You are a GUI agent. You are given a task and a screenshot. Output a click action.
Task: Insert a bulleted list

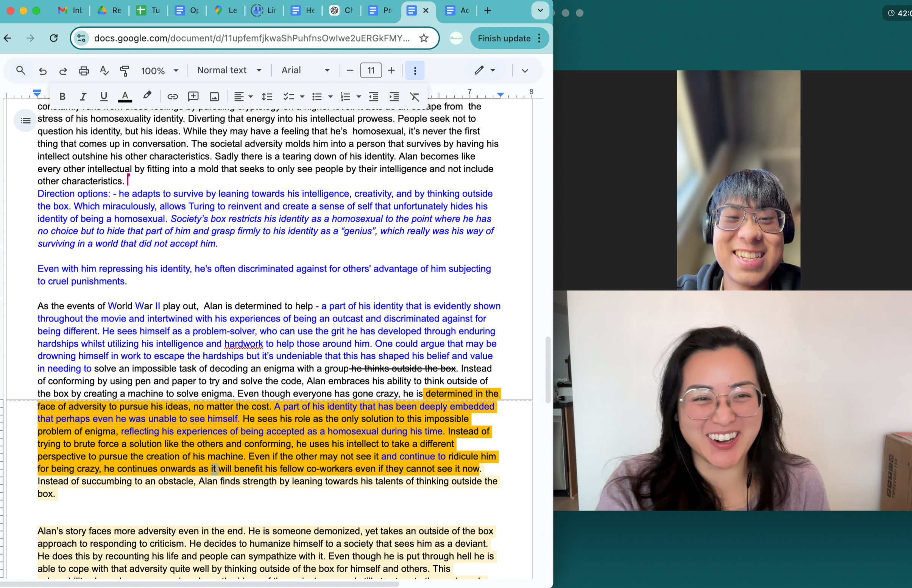[x=317, y=97]
